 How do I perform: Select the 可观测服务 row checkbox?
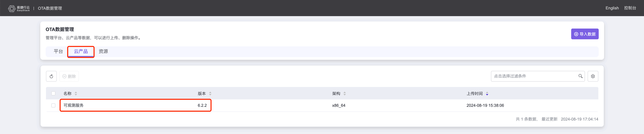[53, 105]
